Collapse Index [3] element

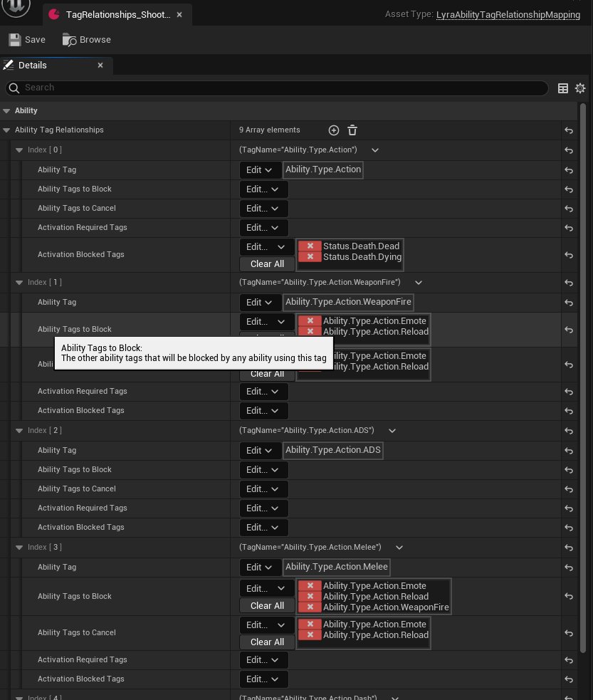[19, 548]
